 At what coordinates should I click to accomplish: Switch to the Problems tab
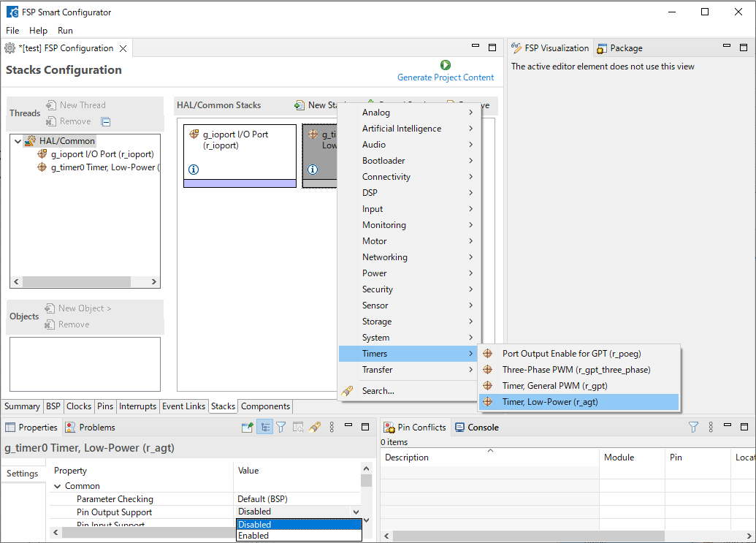(x=91, y=428)
